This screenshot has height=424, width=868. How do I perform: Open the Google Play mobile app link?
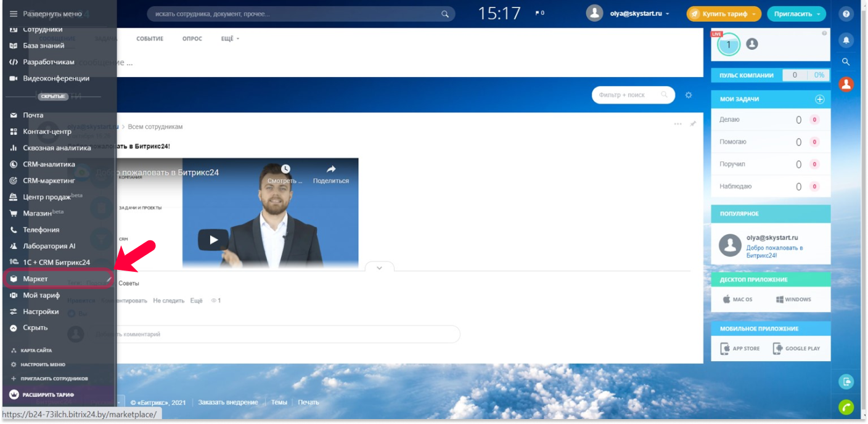click(796, 348)
